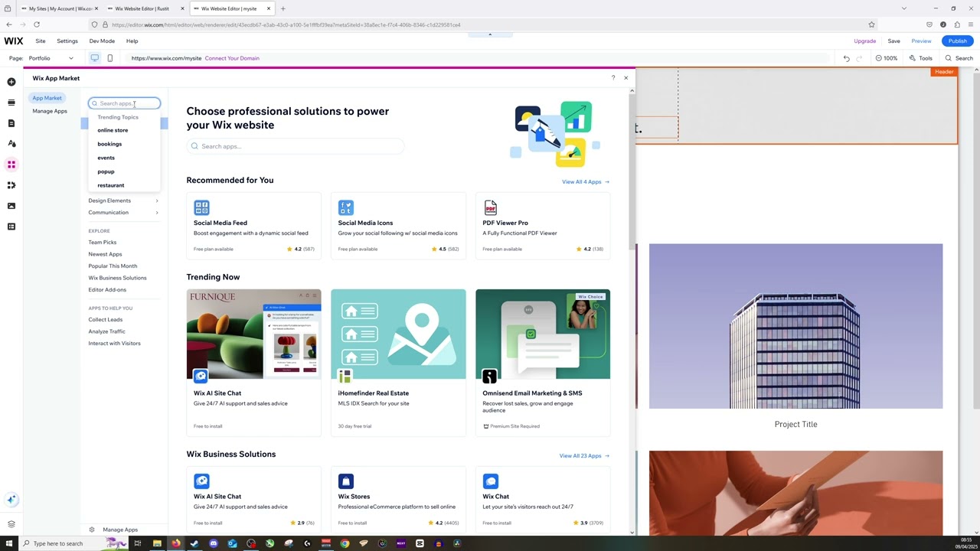This screenshot has width=980, height=551.
Task: Open Wix Business Solutions in sidebar
Action: (x=117, y=278)
